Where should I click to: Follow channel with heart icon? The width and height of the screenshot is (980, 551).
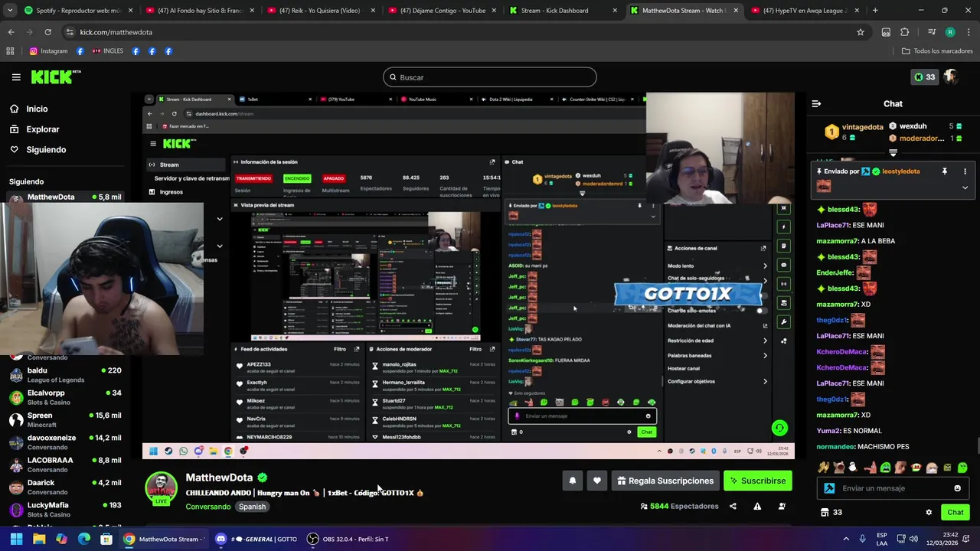pyautogui.click(x=597, y=481)
